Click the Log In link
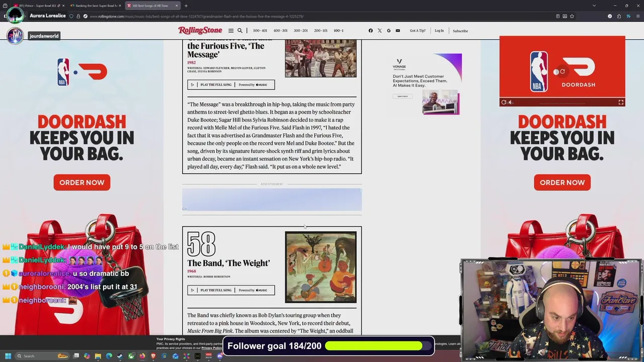Viewport: 644px width, 362px height. (x=439, y=31)
